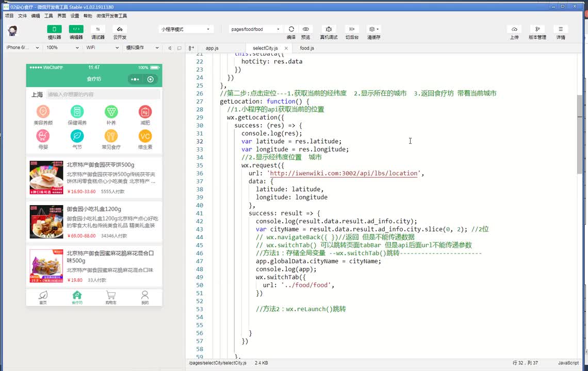Open the 工具 menu in menu bar
The image size is (588, 371).
(x=48, y=16)
